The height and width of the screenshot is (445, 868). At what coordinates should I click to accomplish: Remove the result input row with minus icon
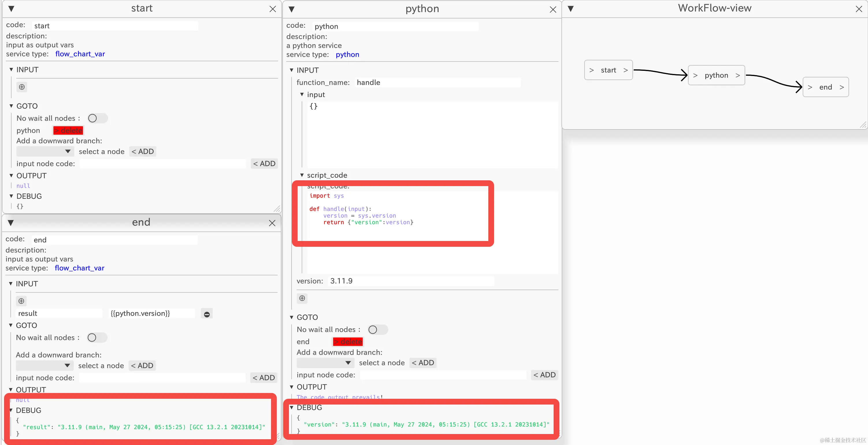(x=207, y=314)
